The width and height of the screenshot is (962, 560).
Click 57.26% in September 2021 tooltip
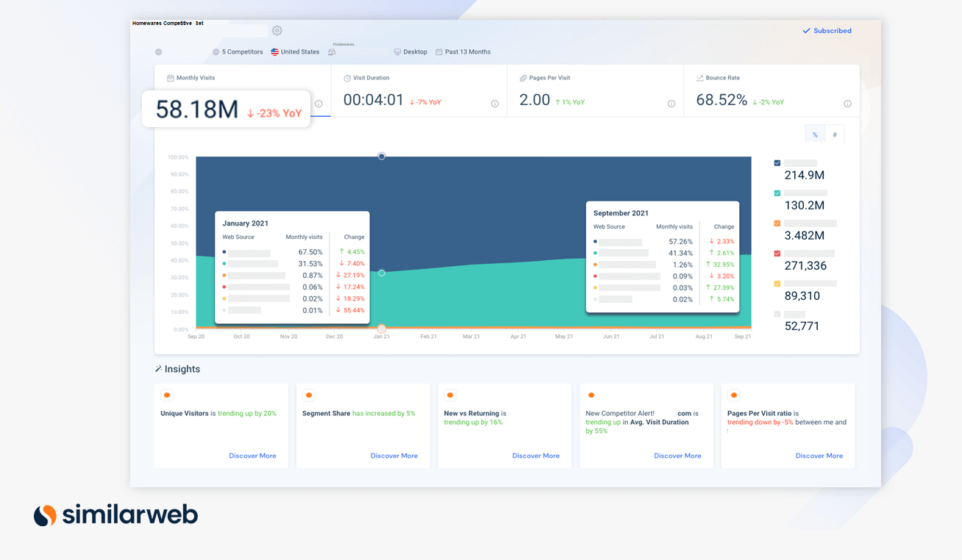(x=681, y=242)
